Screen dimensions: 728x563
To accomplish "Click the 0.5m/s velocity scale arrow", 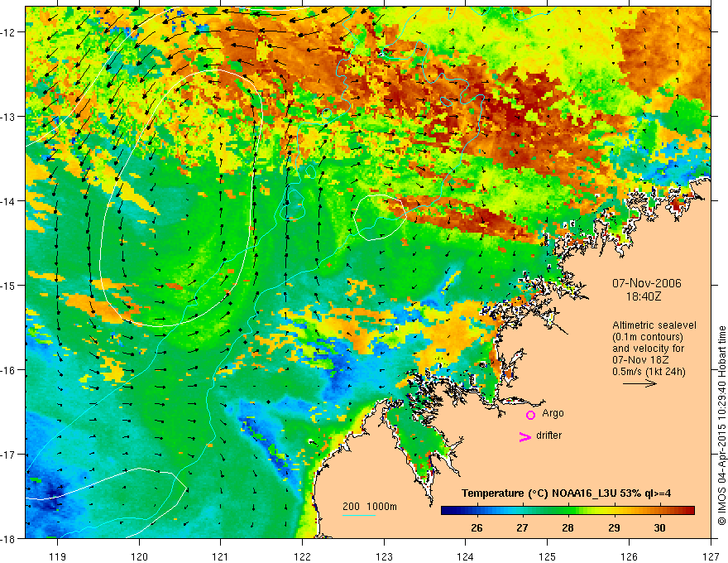I will pos(639,383).
